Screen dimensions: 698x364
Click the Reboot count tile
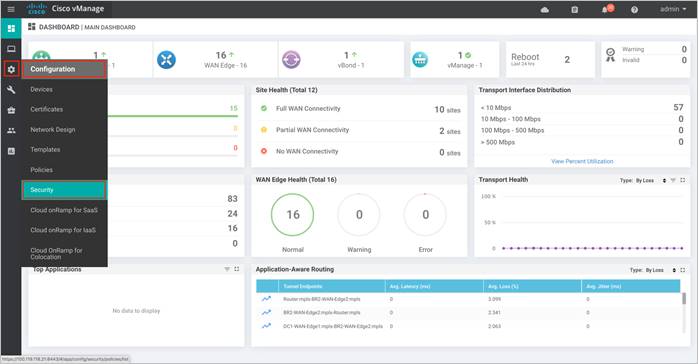pyautogui.click(x=550, y=60)
